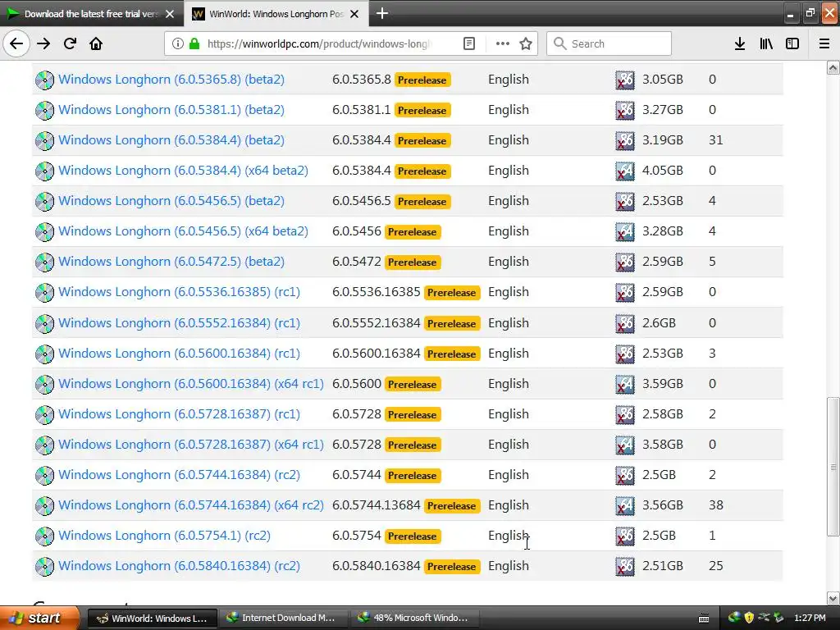Click x64 architecture icon in 4.05GB row
Screen dimensions: 840x630
click(624, 171)
